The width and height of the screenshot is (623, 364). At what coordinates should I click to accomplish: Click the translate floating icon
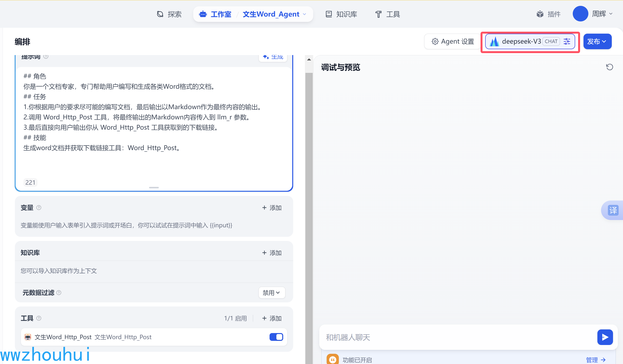613,210
